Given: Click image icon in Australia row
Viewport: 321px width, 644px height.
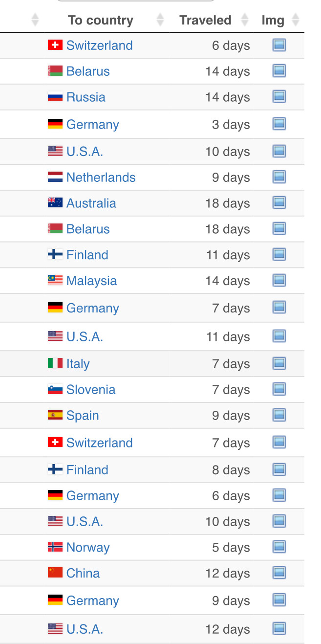Looking at the screenshot, I should [x=279, y=202].
